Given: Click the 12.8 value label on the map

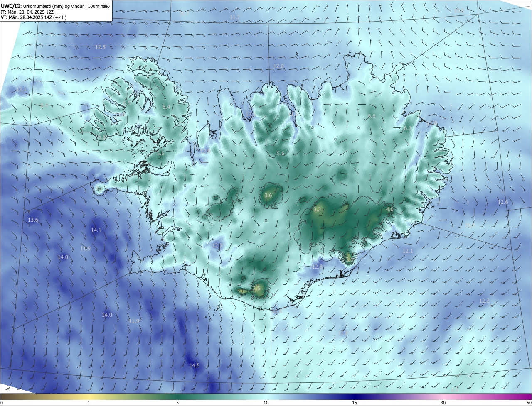Looking at the screenshot, I should point(317,267).
